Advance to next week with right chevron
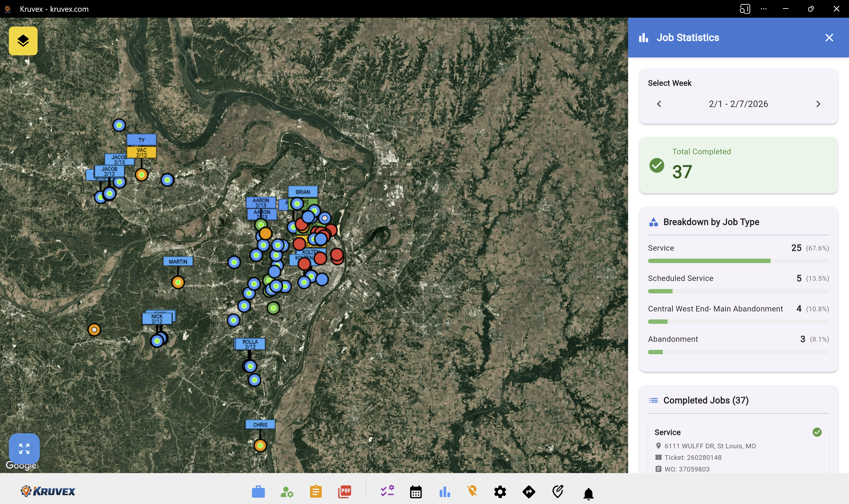This screenshot has width=849, height=504. tap(818, 104)
